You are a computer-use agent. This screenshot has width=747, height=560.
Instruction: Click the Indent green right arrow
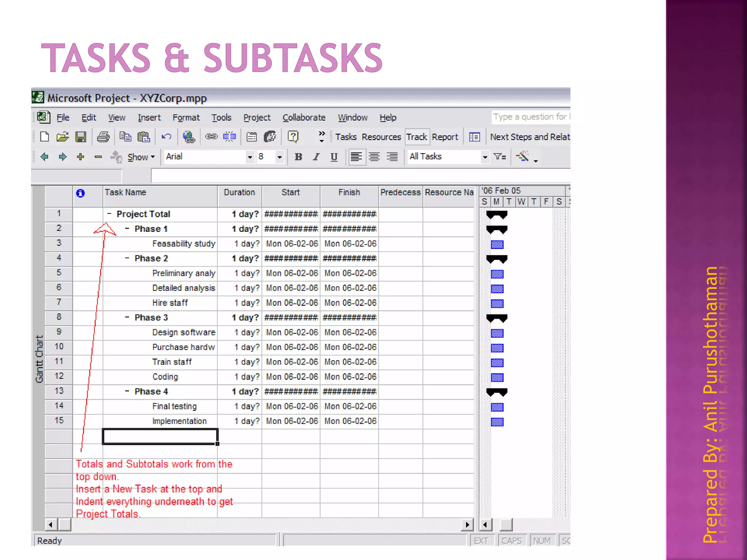[x=63, y=157]
